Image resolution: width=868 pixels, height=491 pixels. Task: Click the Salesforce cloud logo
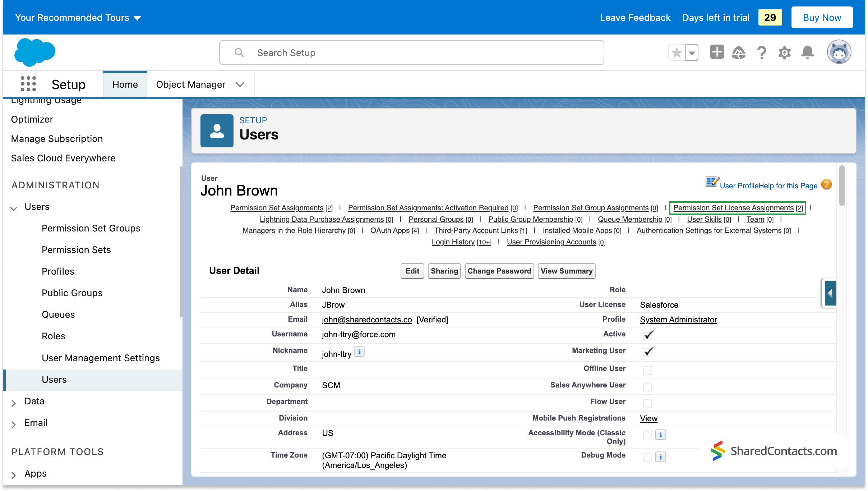tap(35, 52)
